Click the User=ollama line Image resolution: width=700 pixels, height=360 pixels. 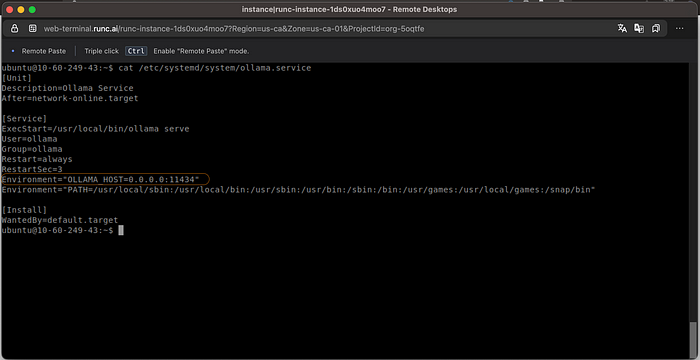29,139
